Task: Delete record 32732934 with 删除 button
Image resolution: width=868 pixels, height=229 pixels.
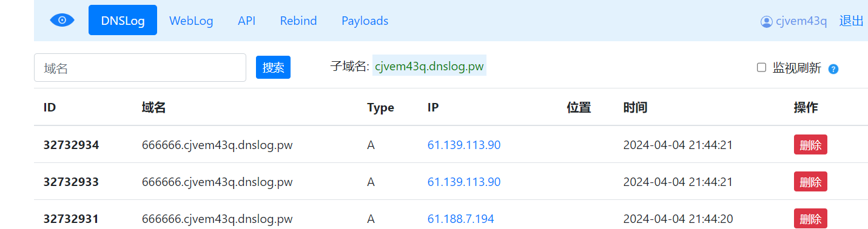Action: click(810, 145)
